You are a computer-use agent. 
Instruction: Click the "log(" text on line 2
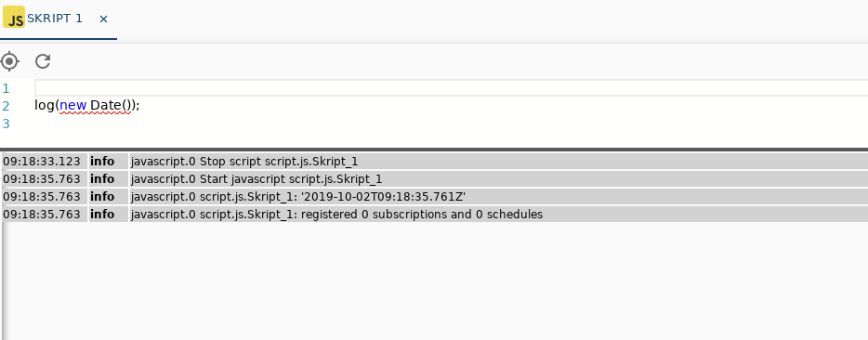pyautogui.click(x=47, y=105)
